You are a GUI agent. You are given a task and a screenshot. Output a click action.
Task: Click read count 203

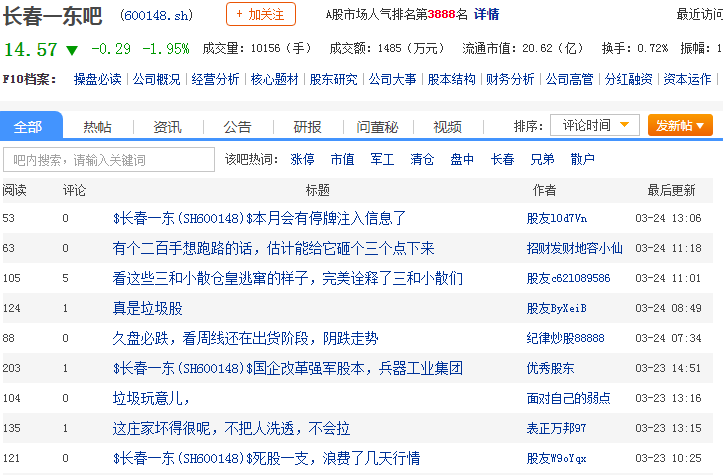tap(12, 368)
